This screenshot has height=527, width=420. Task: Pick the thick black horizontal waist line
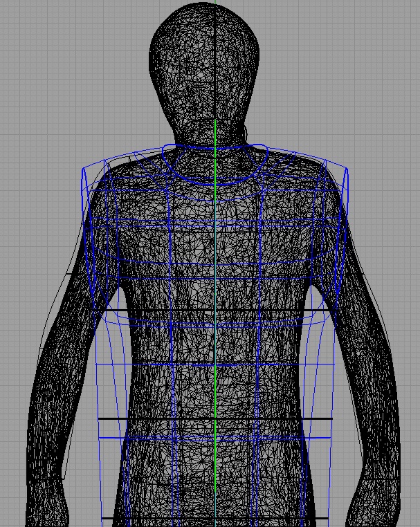(x=215, y=419)
